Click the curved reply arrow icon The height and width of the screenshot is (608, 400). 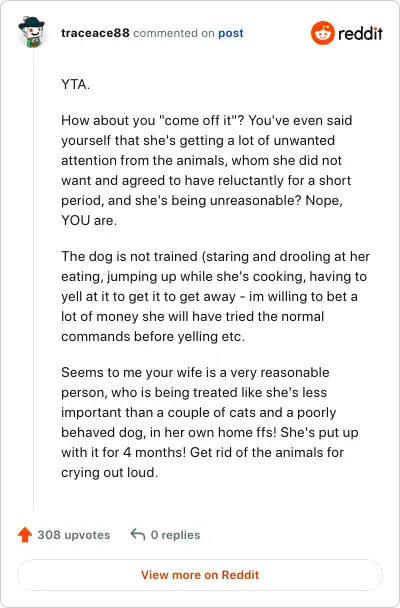(138, 534)
